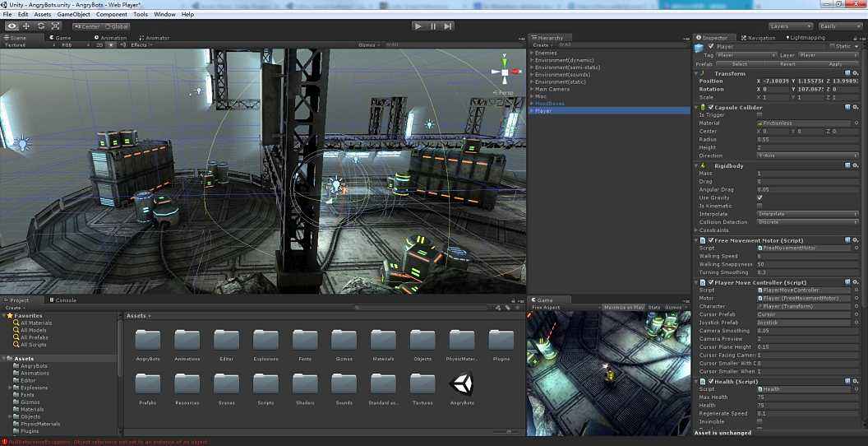
Task: Click the Walking Speed input field
Action: pyautogui.click(x=802, y=256)
